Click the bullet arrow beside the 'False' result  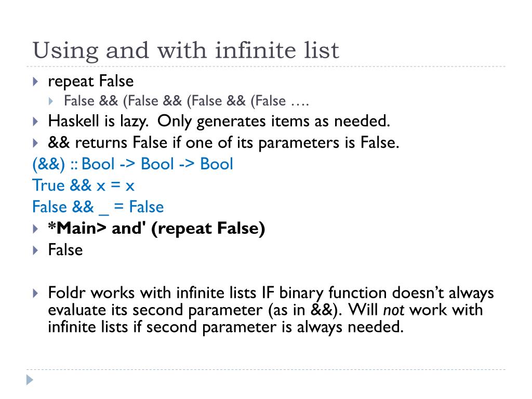[35, 250]
